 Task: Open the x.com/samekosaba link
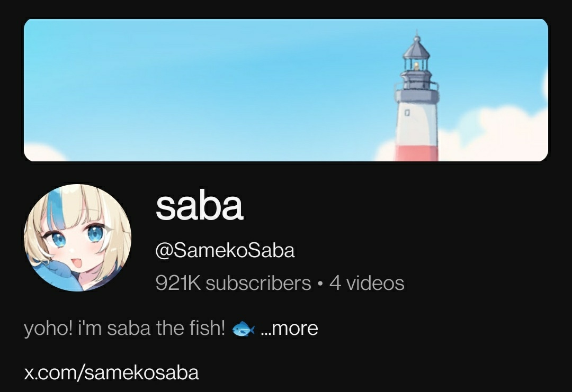coord(111,372)
